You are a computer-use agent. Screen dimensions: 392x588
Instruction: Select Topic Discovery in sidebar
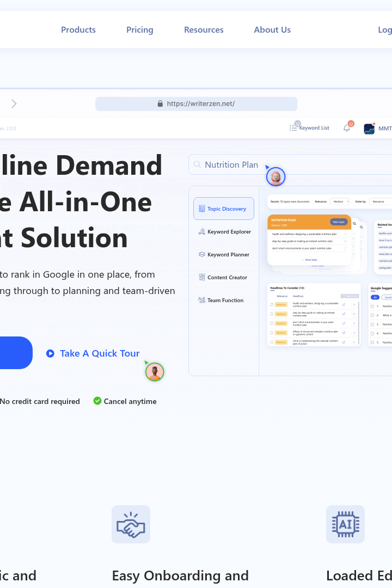pyautogui.click(x=224, y=209)
